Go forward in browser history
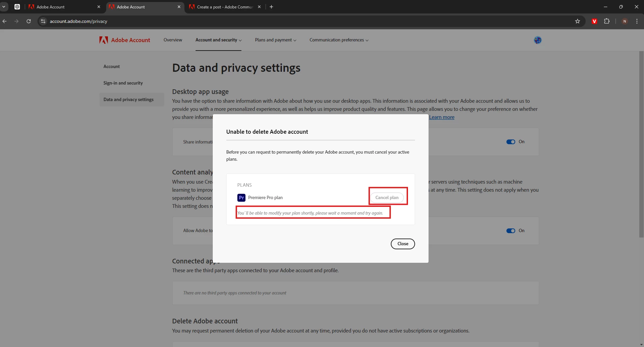Screen dimensions: 644x347 click(x=17, y=21)
